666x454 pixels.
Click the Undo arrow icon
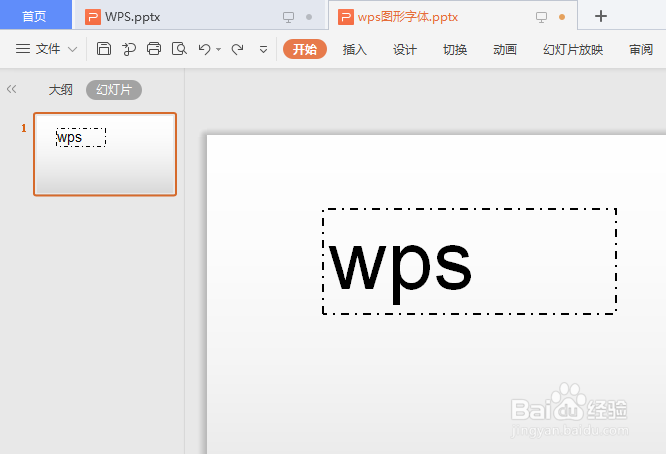coord(204,49)
